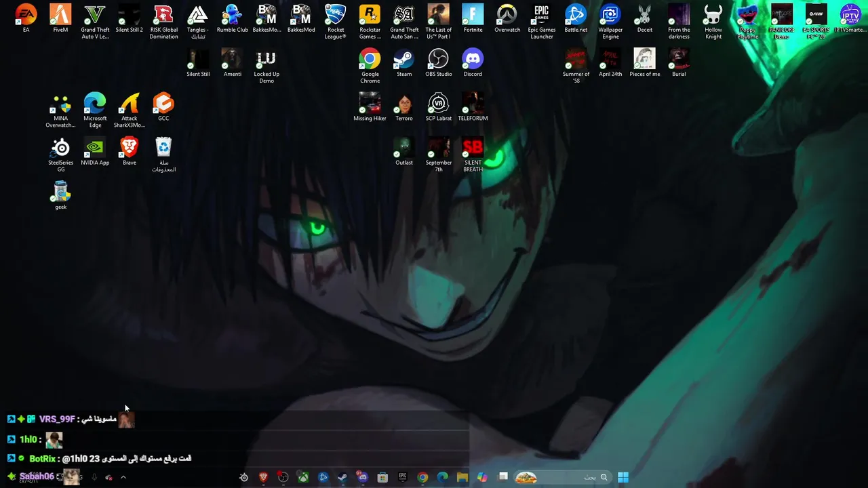This screenshot has width=868, height=488.
Task: Open Microsoft Store from the taskbar
Action: click(382, 477)
